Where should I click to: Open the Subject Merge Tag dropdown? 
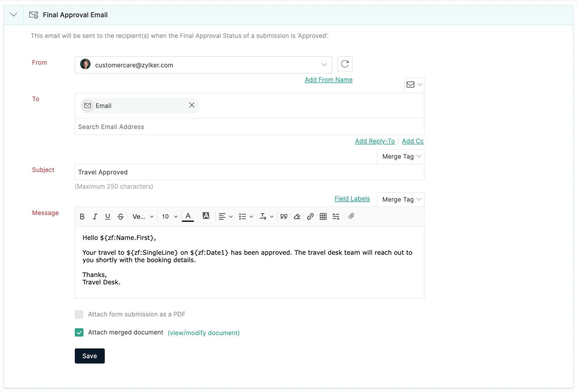(x=401, y=157)
